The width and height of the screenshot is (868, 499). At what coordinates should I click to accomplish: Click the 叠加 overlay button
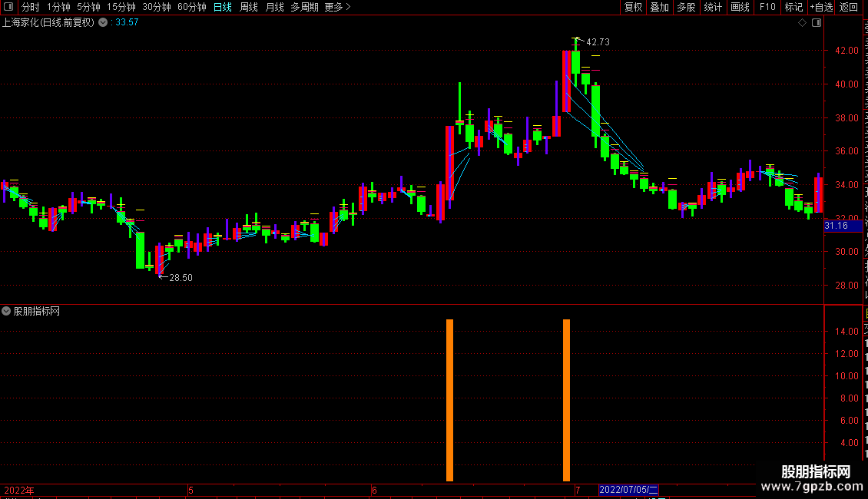pyautogui.click(x=659, y=7)
